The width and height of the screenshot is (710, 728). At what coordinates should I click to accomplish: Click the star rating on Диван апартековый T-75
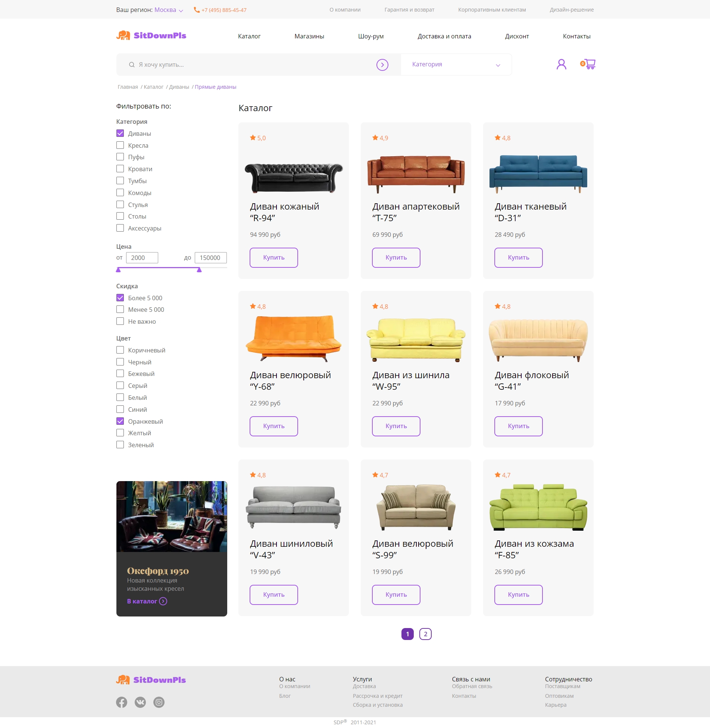(x=380, y=138)
